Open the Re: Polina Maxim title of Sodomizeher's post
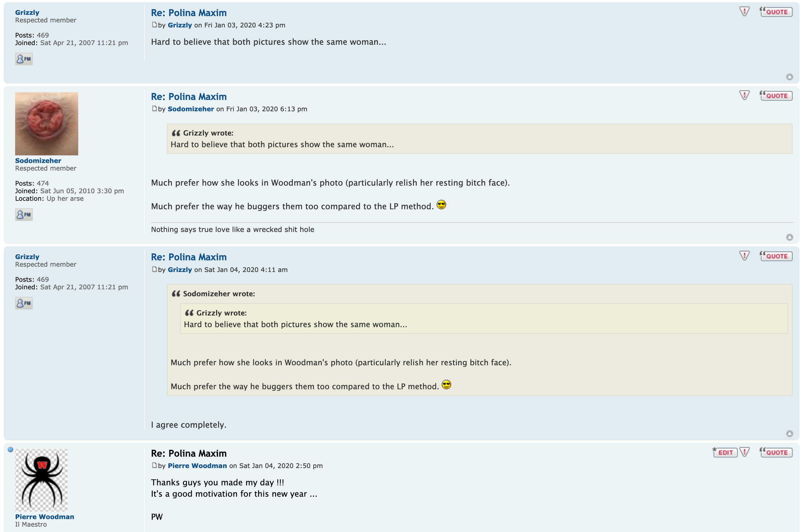This screenshot has height=532, width=802. click(x=189, y=97)
